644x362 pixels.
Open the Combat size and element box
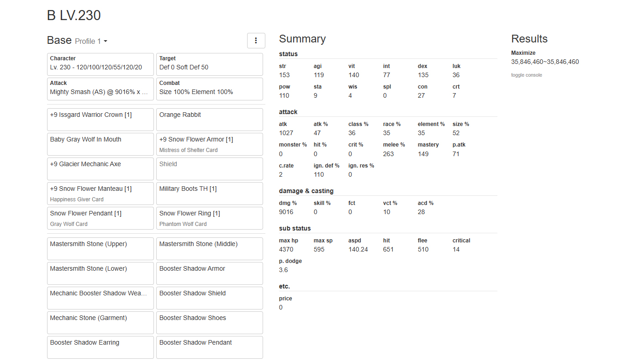[209, 89]
